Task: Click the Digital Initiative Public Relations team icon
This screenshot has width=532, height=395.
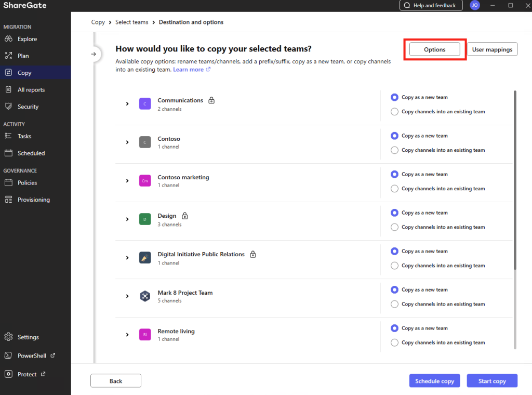Action: [145, 258]
